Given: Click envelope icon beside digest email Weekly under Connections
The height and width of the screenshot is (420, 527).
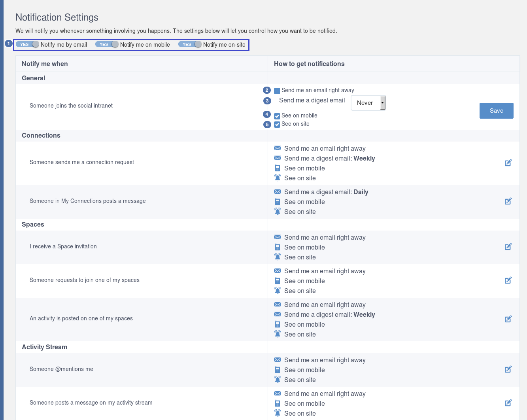Looking at the screenshot, I should [278, 158].
